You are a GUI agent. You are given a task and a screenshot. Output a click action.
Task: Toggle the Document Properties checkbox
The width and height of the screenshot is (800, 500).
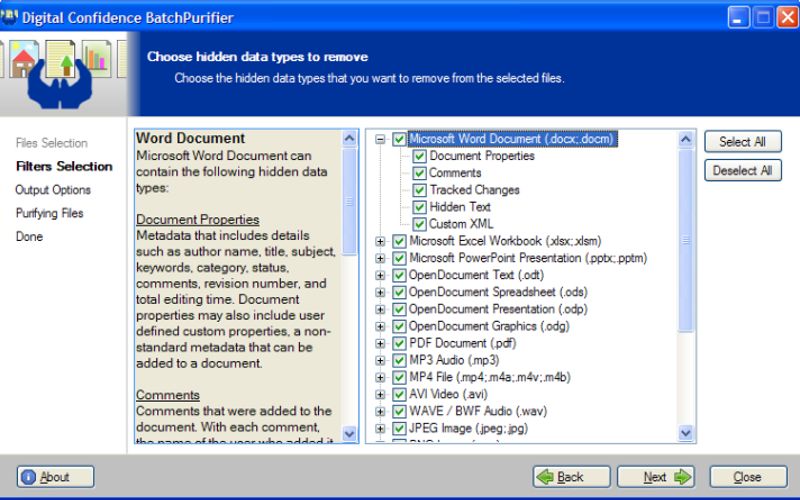[x=419, y=156]
